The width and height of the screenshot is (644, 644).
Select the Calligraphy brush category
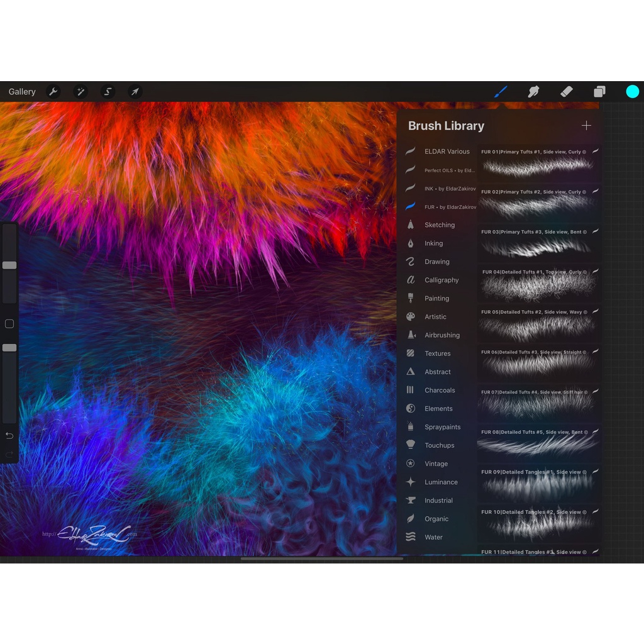pyautogui.click(x=441, y=280)
